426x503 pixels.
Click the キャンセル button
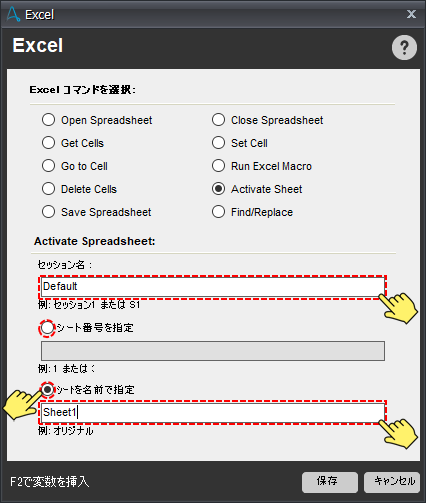(392, 482)
